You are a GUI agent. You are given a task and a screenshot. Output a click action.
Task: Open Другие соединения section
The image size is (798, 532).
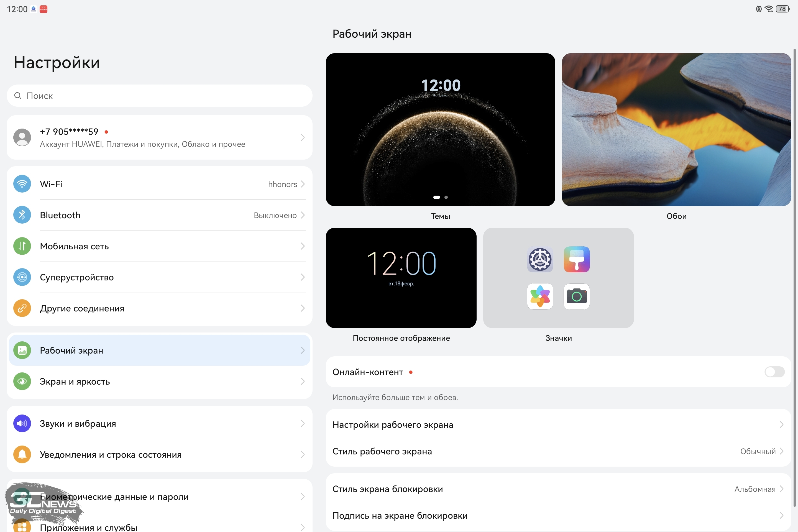[x=160, y=308]
